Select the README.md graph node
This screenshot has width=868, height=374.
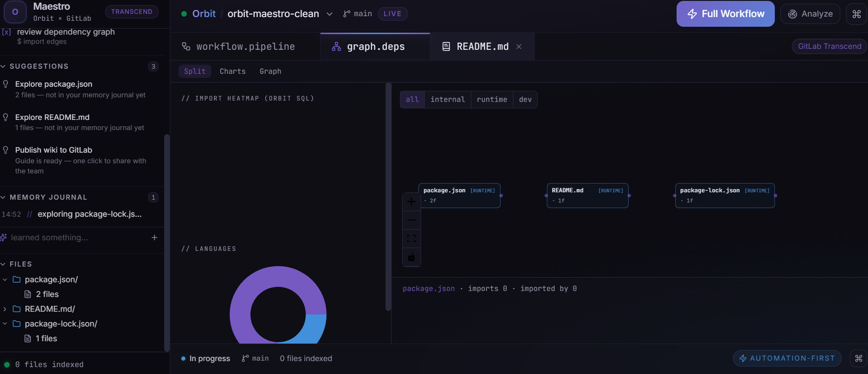588,196
